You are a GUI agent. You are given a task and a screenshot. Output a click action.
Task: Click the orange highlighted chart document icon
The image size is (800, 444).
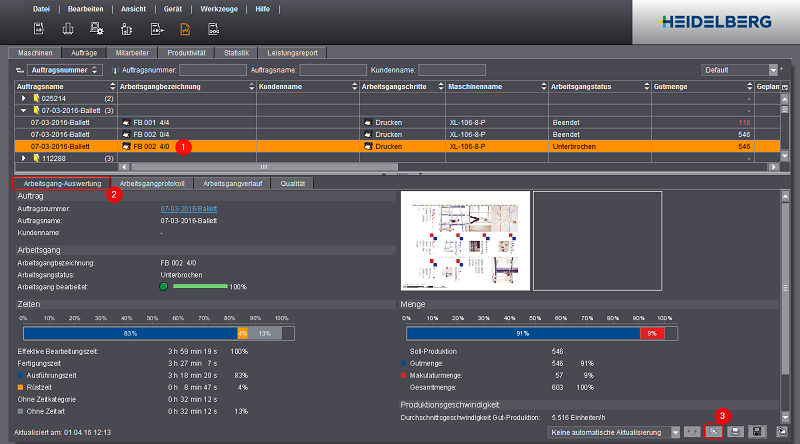pos(185,29)
